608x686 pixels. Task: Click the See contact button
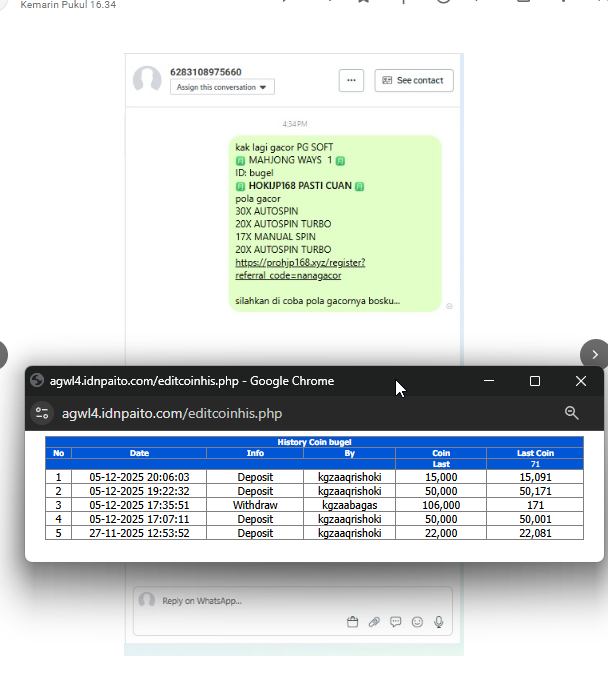414,80
